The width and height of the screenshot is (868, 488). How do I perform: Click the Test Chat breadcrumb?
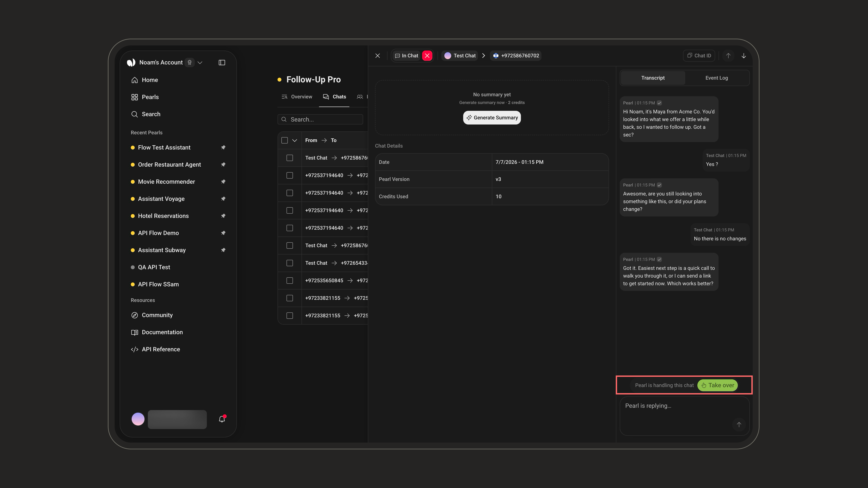click(x=460, y=56)
